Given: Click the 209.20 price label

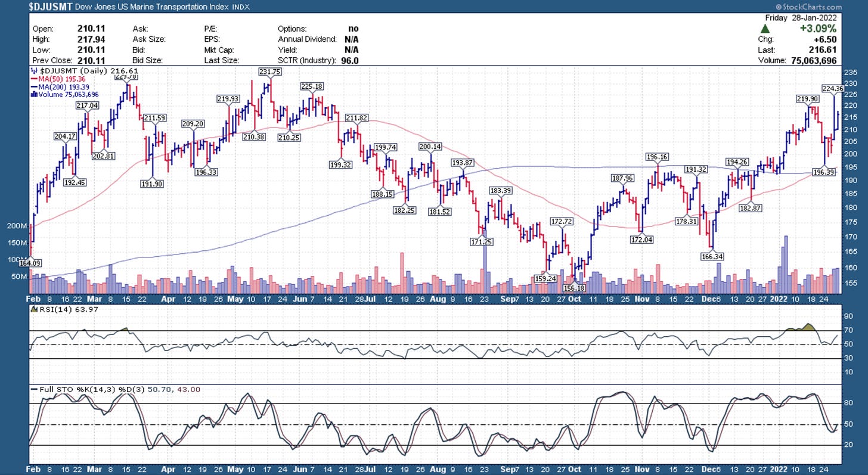Looking at the screenshot, I should pyautogui.click(x=193, y=124).
